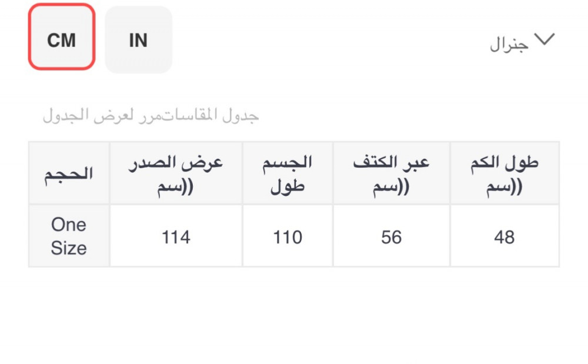Click the sleeve length value 48
The image size is (588, 364).
coord(505,237)
